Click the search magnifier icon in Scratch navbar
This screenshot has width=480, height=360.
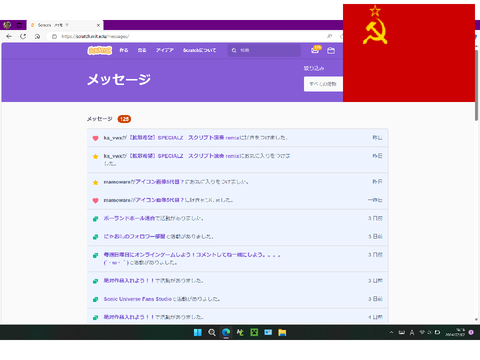[234, 50]
